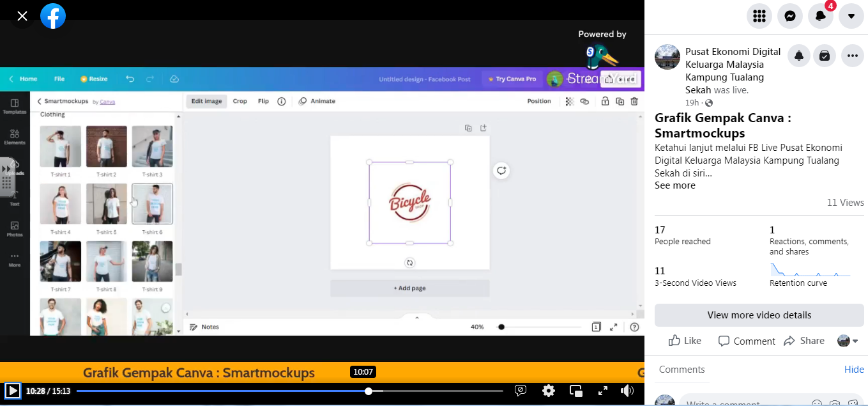
Task: Go to Canva Home
Action: click(23, 79)
